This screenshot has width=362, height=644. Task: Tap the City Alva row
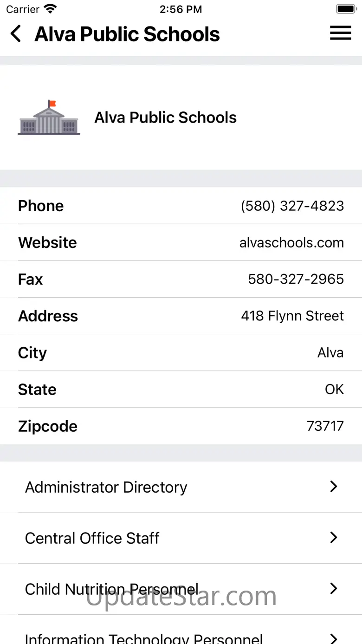(x=181, y=352)
